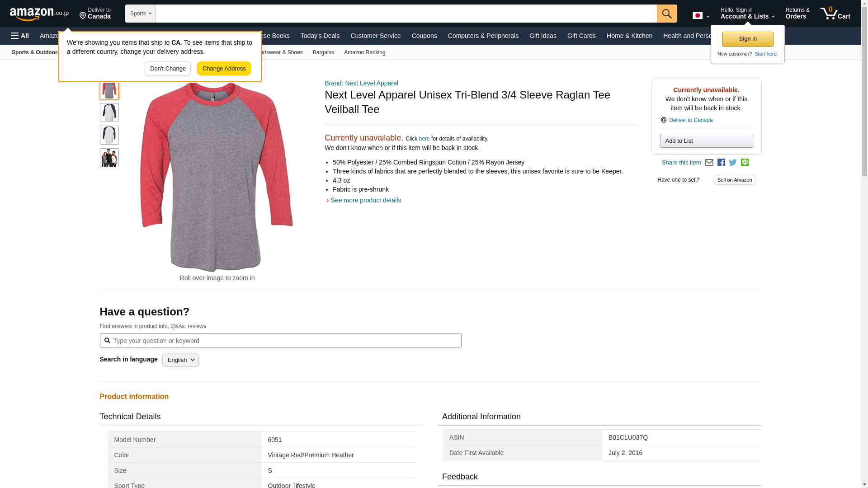Open the shopping cart
868x488 pixels.
coord(835,14)
